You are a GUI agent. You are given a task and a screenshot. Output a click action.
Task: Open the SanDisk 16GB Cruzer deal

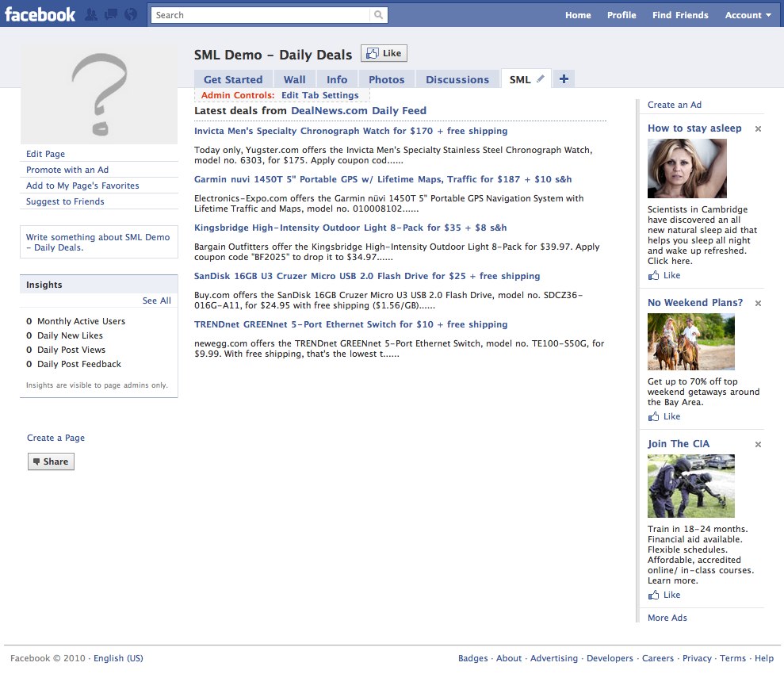pos(367,276)
